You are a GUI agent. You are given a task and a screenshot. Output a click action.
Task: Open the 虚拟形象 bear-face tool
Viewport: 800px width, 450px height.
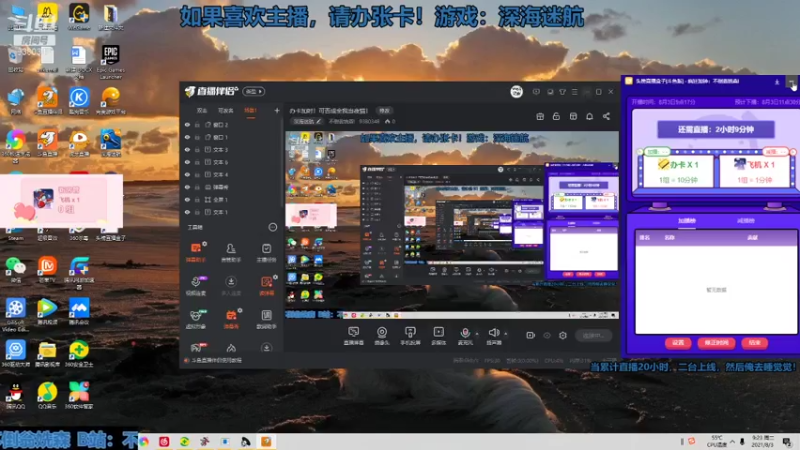pos(195,319)
